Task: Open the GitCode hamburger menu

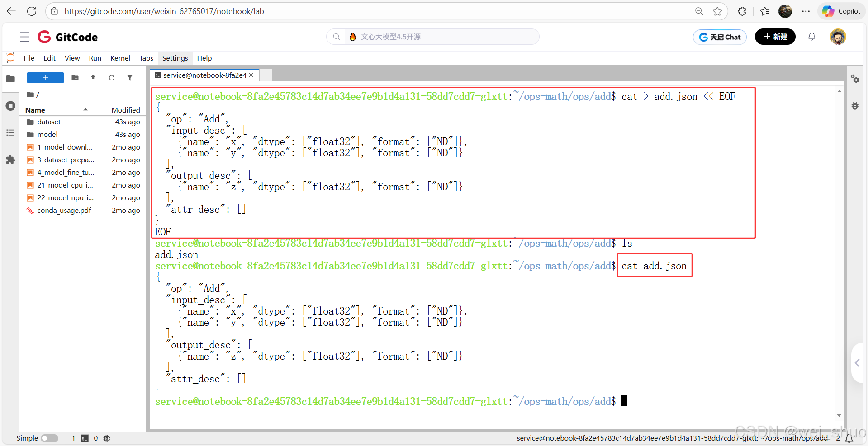Action: click(25, 37)
